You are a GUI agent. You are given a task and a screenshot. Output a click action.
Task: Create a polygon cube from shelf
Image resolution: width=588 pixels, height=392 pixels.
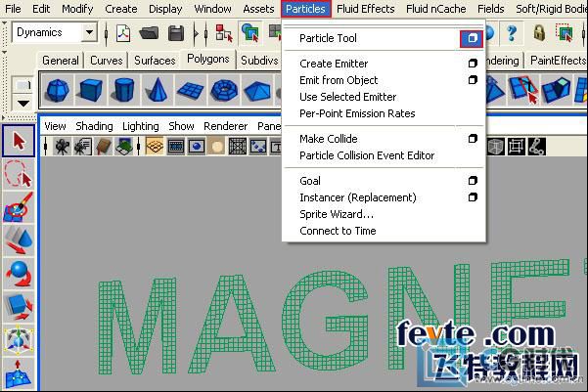click(x=91, y=93)
